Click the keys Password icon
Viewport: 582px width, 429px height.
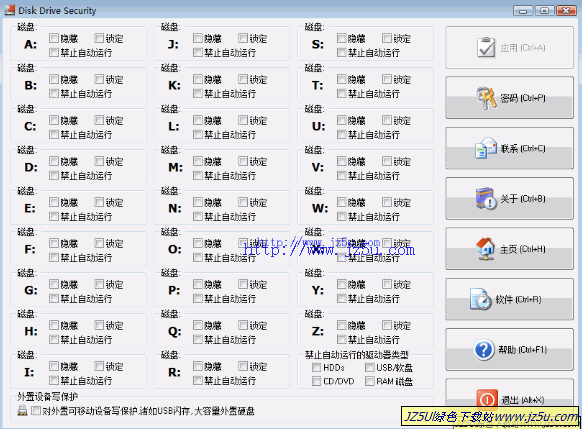tap(486, 98)
